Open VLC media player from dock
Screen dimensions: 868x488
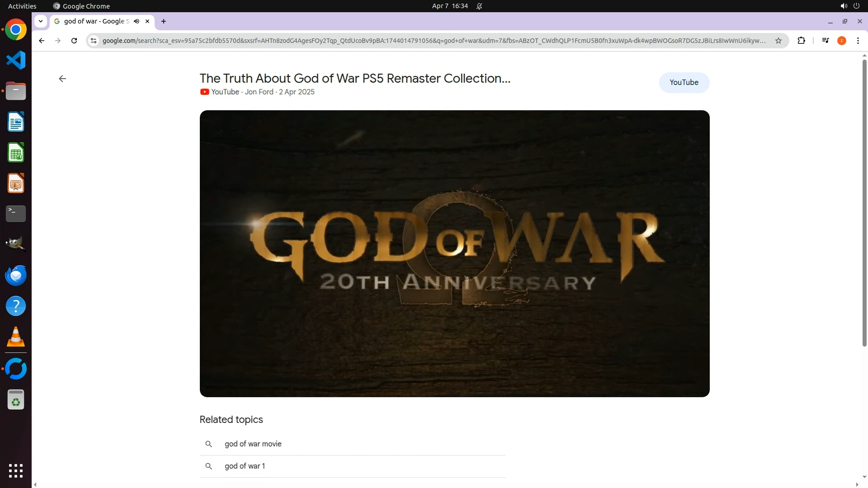click(16, 337)
